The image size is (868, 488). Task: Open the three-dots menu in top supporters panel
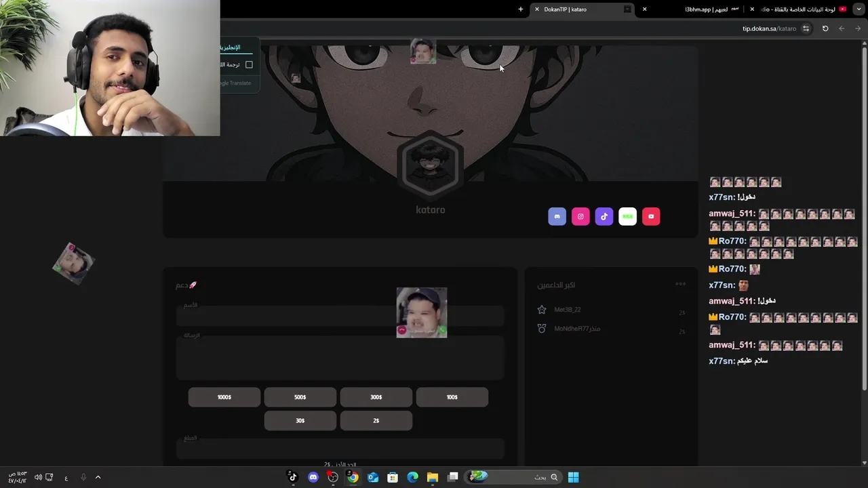click(680, 284)
